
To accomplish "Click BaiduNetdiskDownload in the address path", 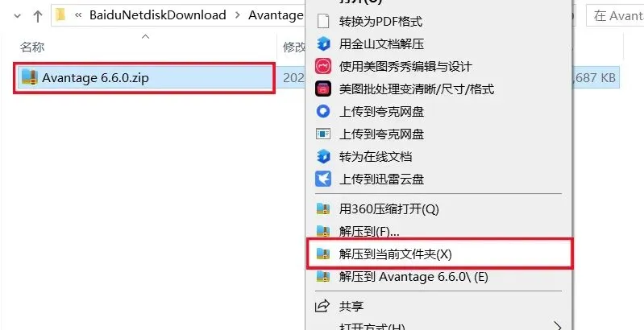I will (158, 15).
